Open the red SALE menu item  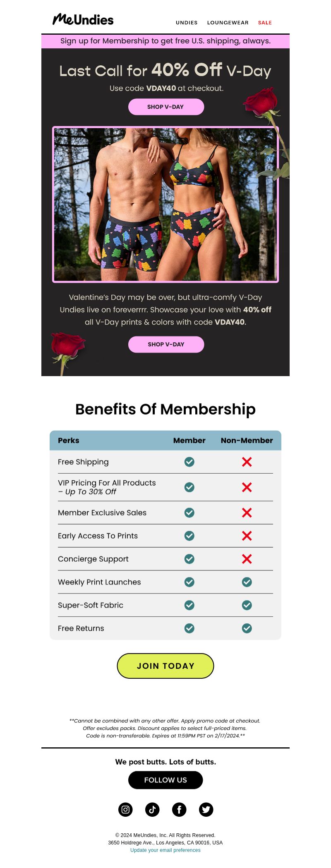(265, 23)
